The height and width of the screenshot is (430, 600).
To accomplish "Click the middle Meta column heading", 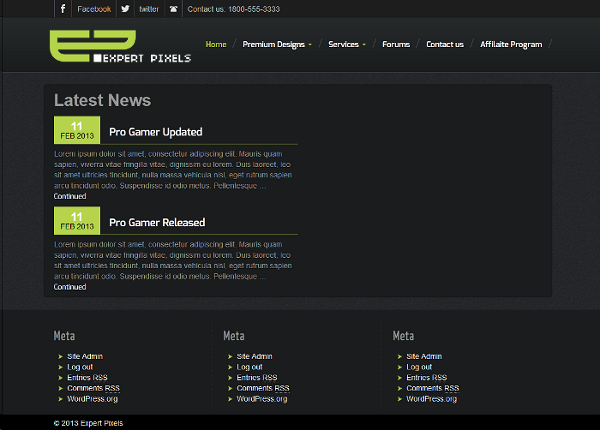I will point(234,336).
